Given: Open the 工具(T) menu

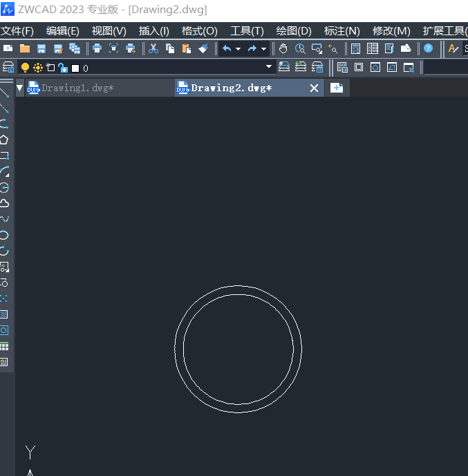Looking at the screenshot, I should (x=247, y=31).
